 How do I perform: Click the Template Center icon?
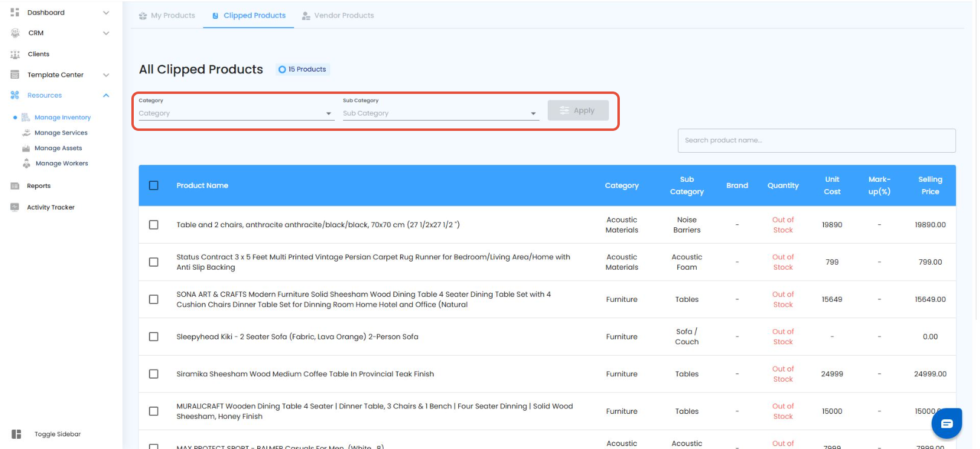pos(15,75)
